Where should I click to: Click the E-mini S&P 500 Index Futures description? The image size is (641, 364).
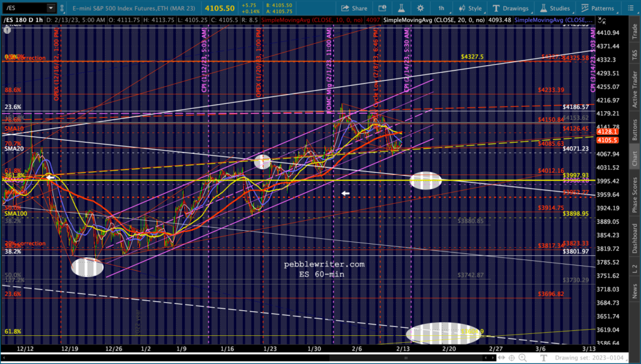tap(135, 8)
